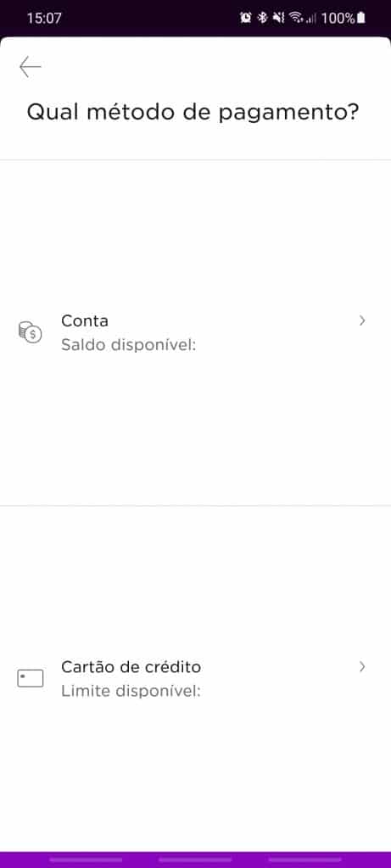Tap the muted sound status icon

tap(278, 18)
